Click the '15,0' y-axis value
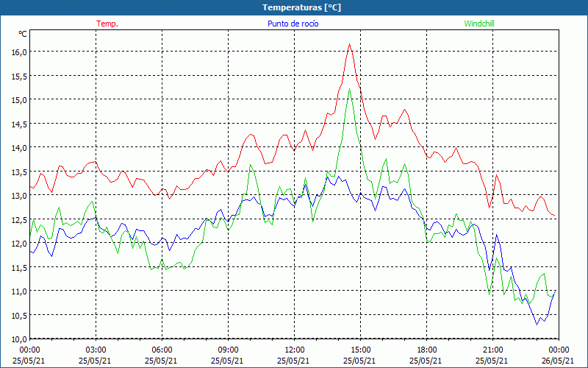This screenshot has height=368, width=588. [20, 100]
